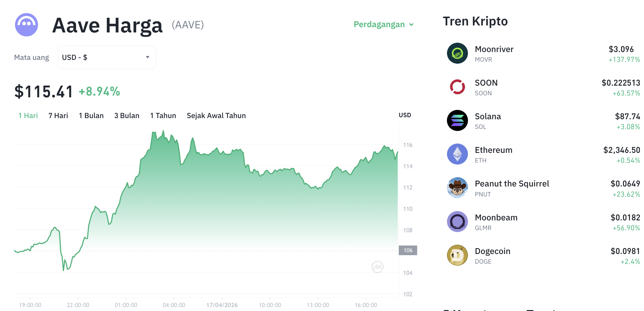
Task: Expand the Perdagangan dropdown menu
Action: click(383, 25)
